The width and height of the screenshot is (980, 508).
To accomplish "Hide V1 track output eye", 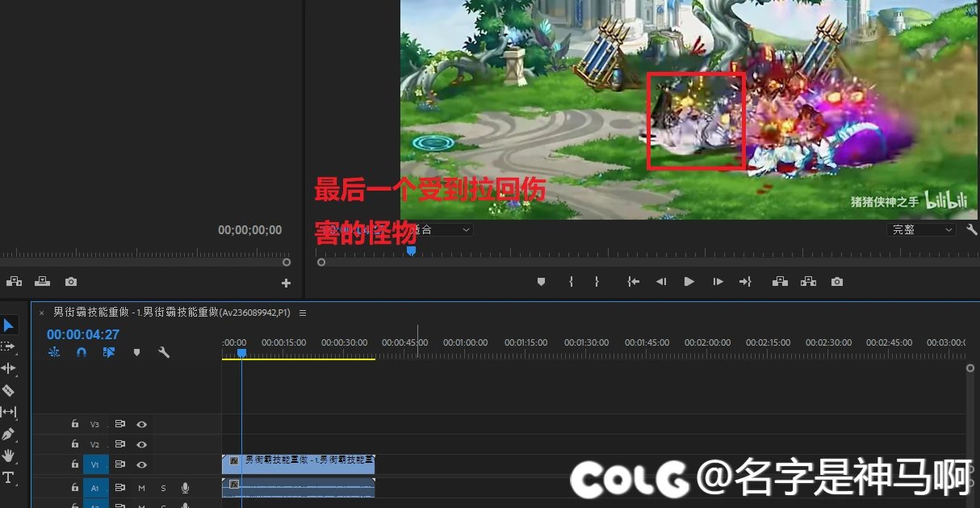I will tap(142, 464).
